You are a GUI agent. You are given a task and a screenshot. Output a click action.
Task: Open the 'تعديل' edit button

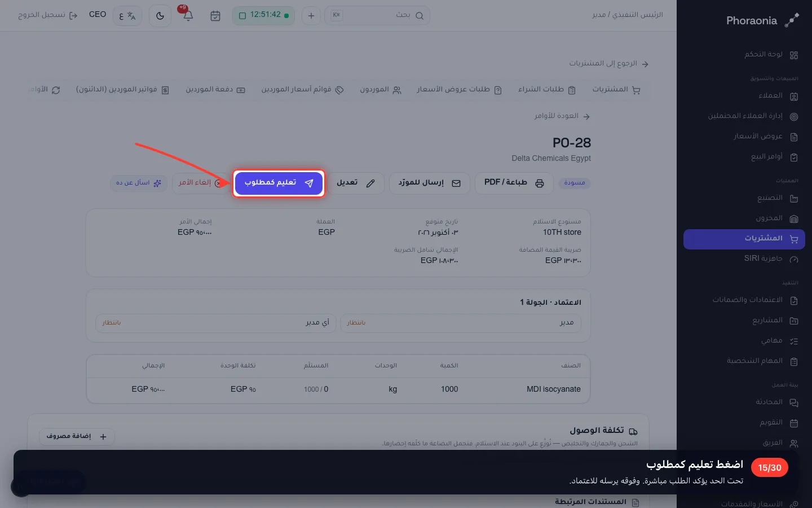(356, 183)
